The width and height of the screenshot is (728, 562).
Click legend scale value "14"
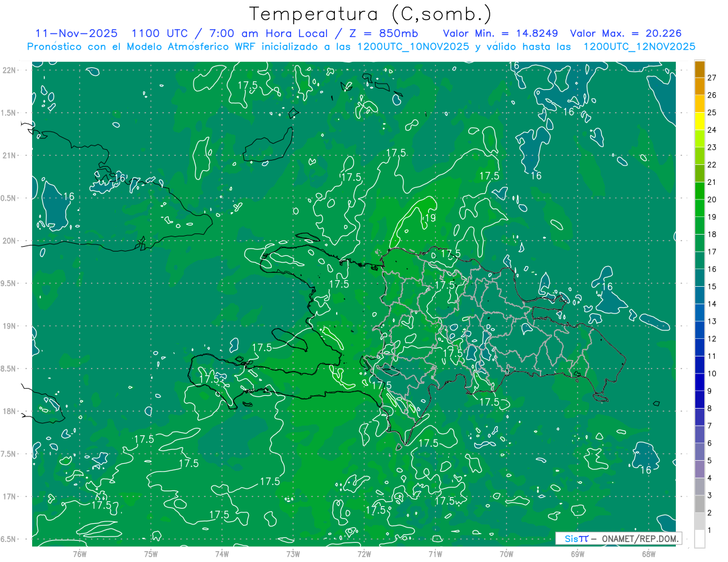pyautogui.click(x=712, y=304)
